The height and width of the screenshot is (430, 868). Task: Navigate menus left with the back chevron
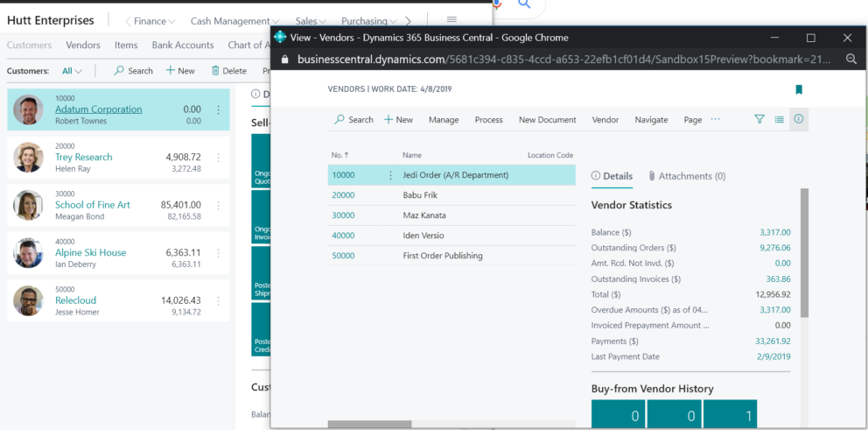(x=128, y=21)
